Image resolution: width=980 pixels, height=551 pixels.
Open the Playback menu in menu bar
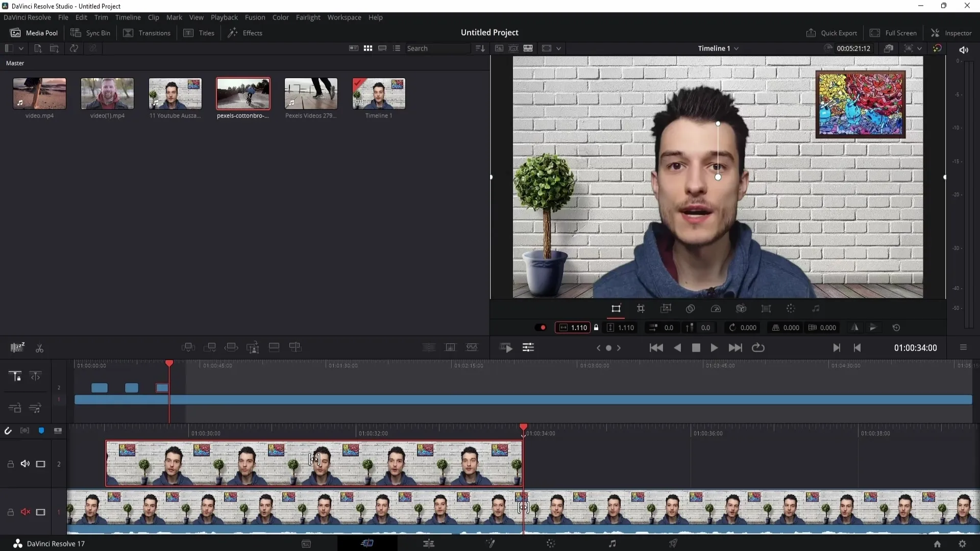pyautogui.click(x=224, y=17)
